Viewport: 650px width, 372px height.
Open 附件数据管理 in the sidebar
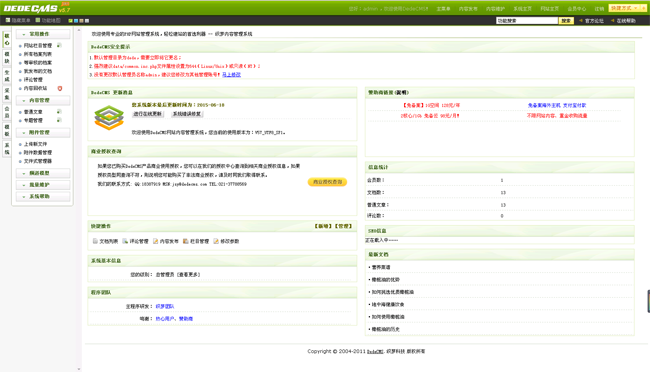click(38, 153)
